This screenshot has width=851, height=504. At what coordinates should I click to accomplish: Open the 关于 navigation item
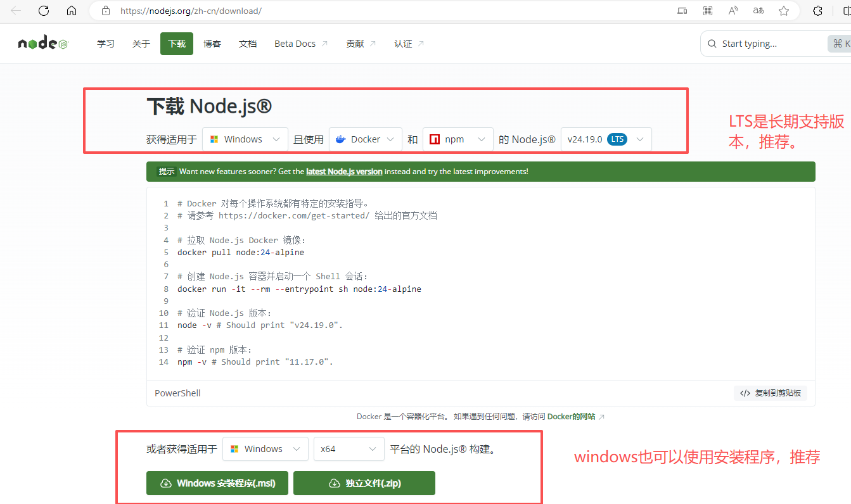[x=141, y=44]
